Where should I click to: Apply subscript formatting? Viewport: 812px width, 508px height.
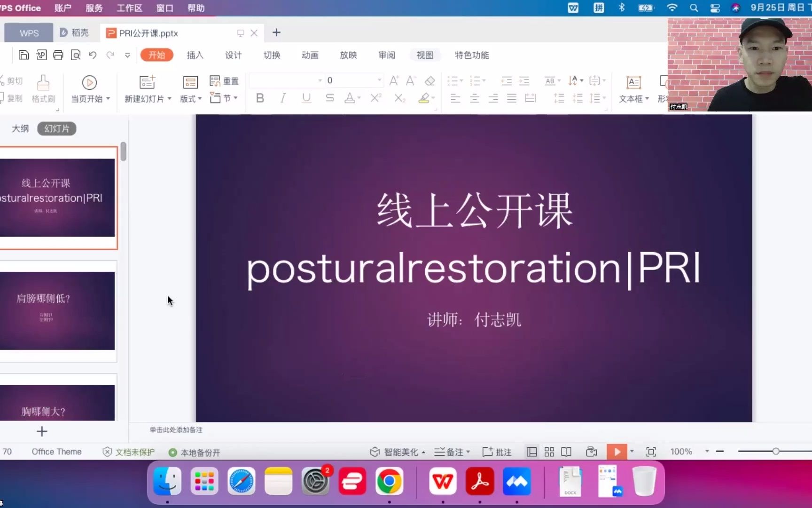click(399, 98)
